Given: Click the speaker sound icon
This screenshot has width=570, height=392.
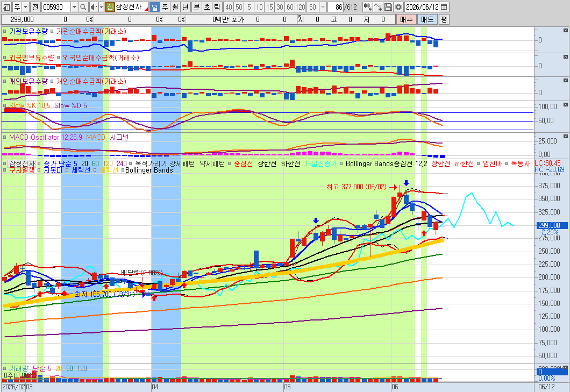Looking at the screenshot, I should coord(94,7).
